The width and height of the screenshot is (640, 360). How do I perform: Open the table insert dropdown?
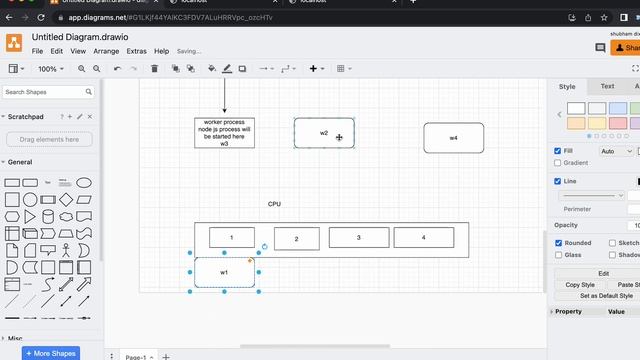344,69
